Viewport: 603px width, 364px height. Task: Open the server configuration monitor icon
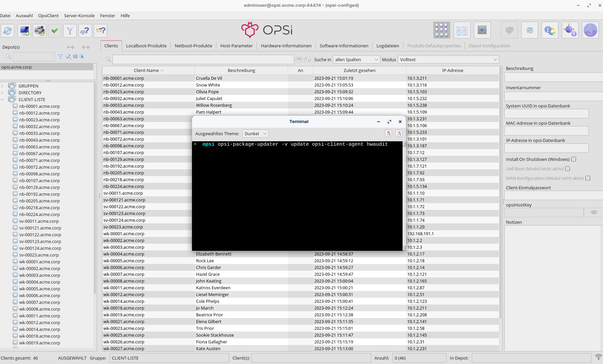point(482,30)
